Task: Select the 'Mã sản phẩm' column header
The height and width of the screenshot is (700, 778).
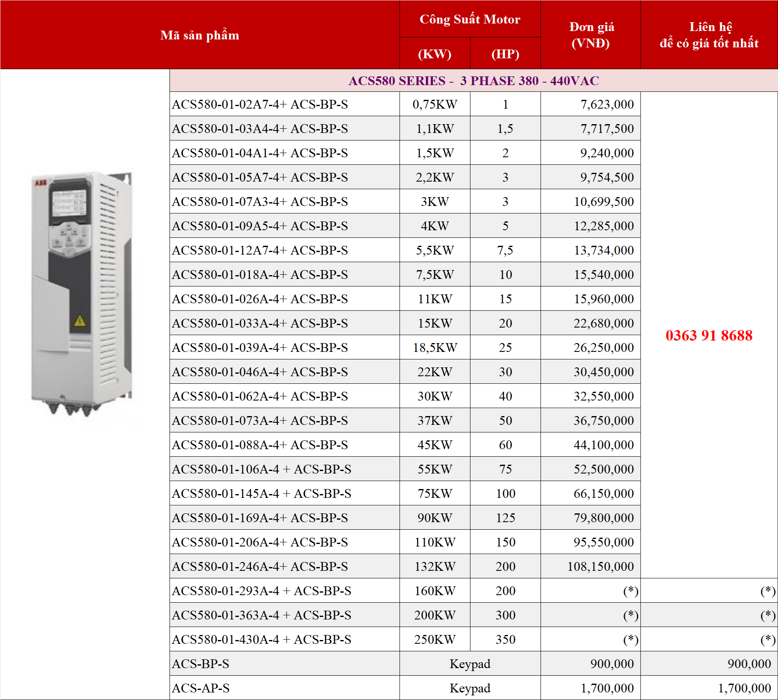Action: point(200,35)
